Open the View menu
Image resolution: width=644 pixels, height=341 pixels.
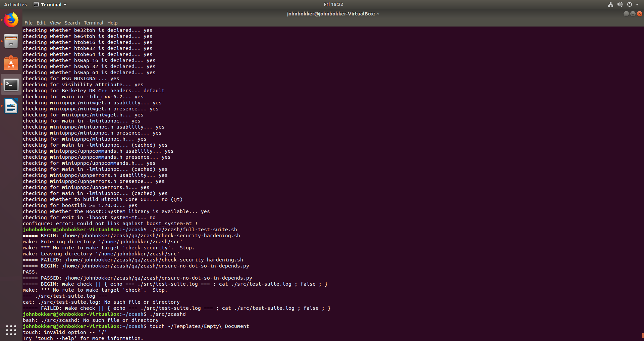pyautogui.click(x=55, y=23)
